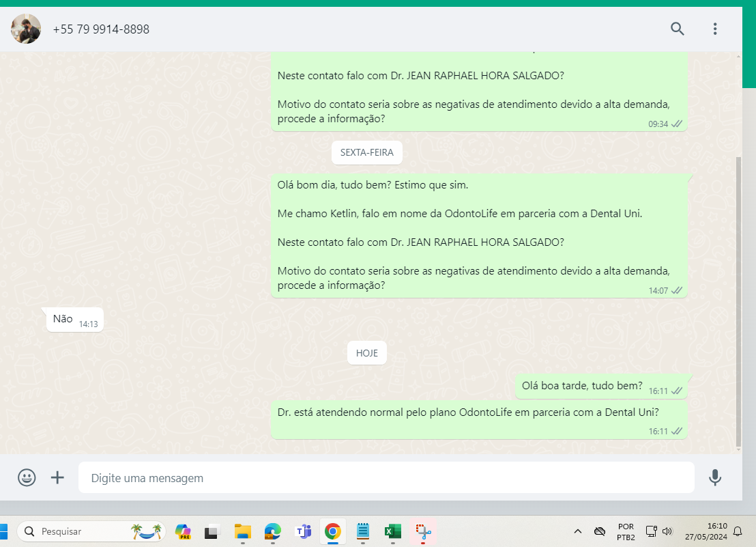Open Copilot preview in taskbar
Screen dimensions: 756x547
[183, 531]
